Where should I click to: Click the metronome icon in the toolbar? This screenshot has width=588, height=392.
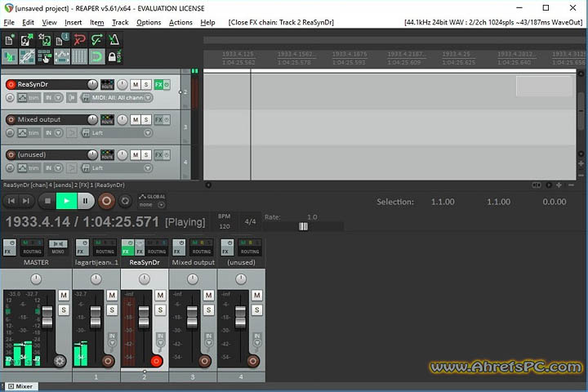(x=118, y=39)
